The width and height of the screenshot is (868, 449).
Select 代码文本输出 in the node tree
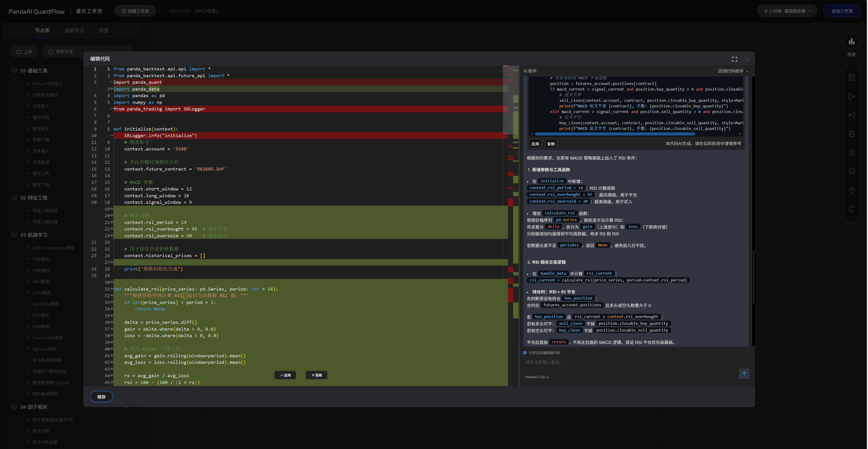pyautogui.click(x=45, y=95)
